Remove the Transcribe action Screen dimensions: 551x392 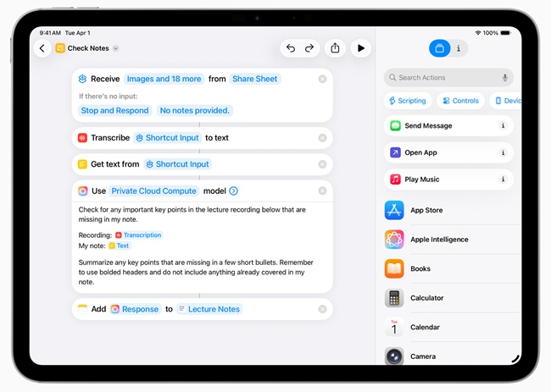click(x=322, y=138)
